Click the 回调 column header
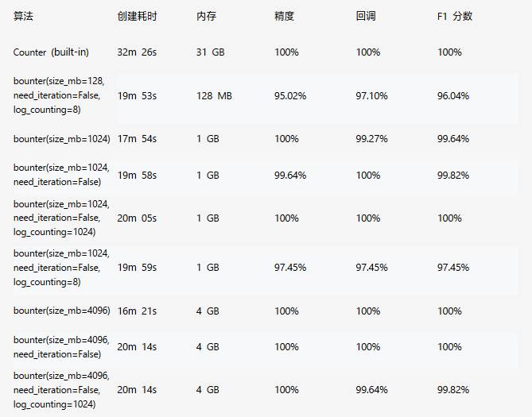 [366, 16]
